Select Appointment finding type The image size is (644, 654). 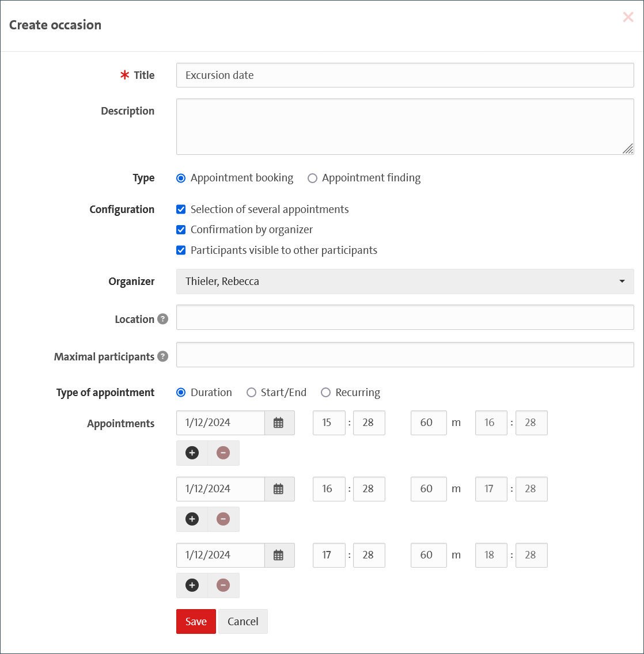[x=312, y=178]
